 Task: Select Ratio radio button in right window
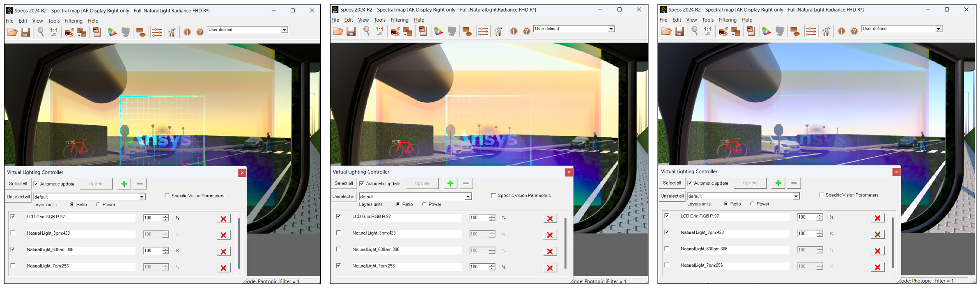pyautogui.click(x=726, y=203)
